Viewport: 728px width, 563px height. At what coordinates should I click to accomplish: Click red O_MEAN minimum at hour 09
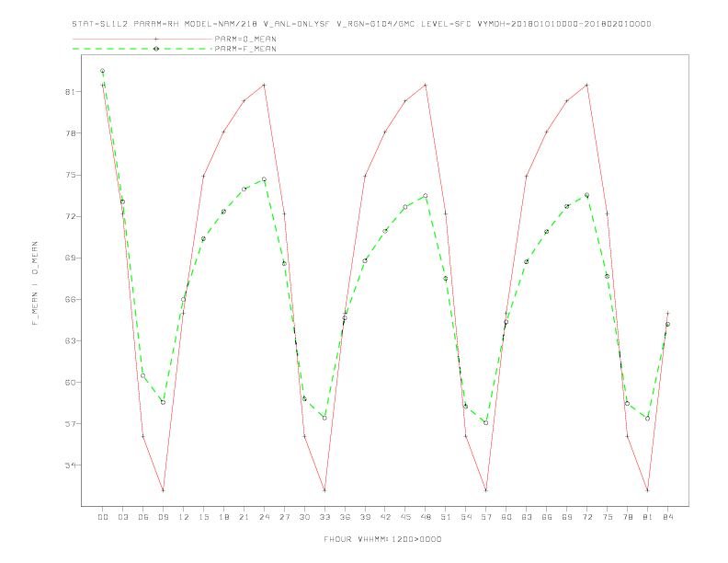click(x=163, y=490)
